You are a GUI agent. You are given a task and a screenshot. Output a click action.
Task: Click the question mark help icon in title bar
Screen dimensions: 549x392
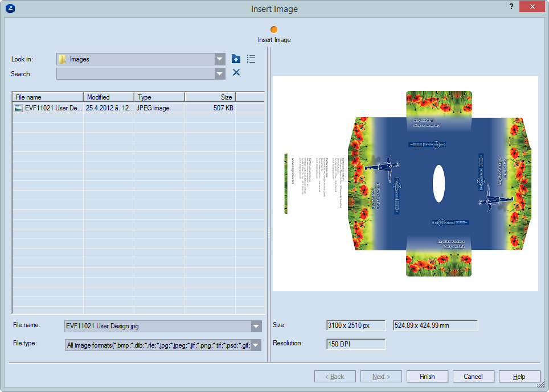click(511, 7)
